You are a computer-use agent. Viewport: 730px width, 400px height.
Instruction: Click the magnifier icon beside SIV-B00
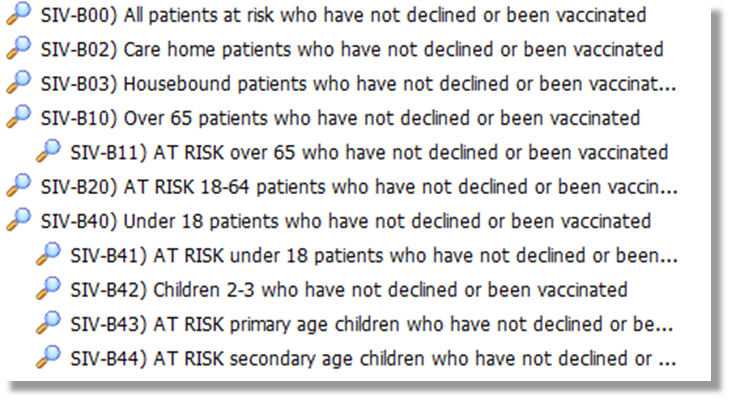point(19,13)
